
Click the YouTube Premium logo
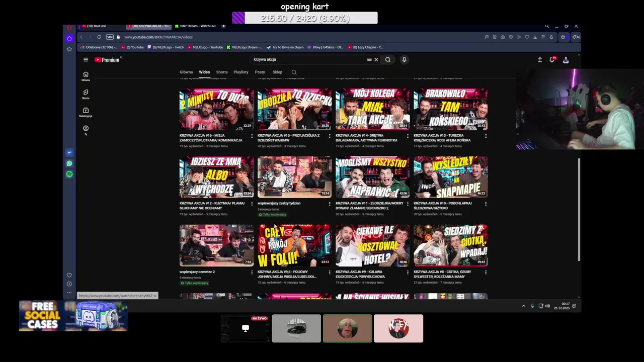[x=107, y=59]
